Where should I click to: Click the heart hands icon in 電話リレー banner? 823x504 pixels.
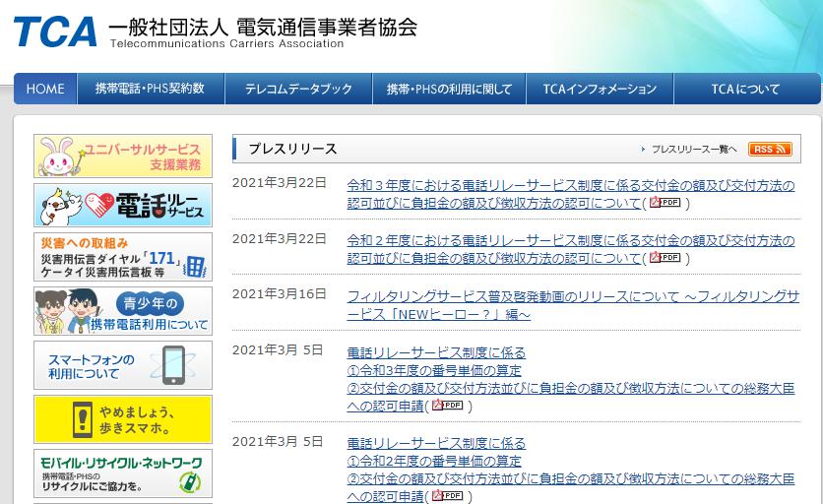[99, 206]
